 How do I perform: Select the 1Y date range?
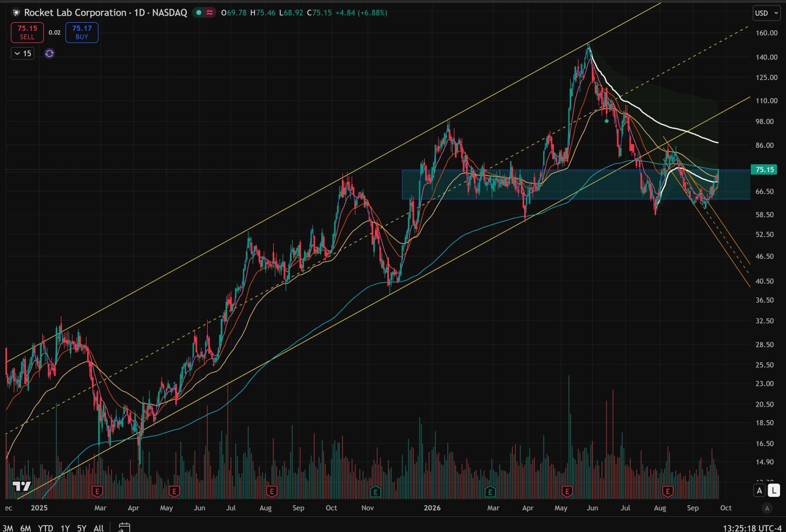tap(65, 528)
